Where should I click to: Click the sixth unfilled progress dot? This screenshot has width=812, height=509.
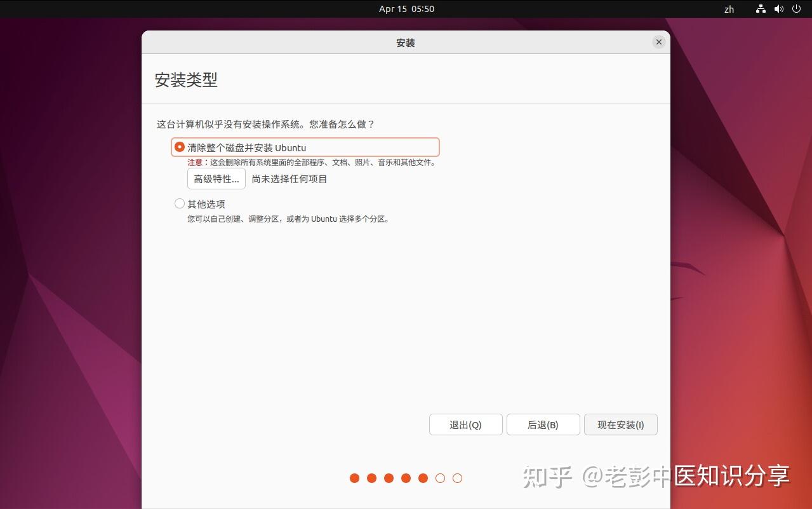[440, 478]
